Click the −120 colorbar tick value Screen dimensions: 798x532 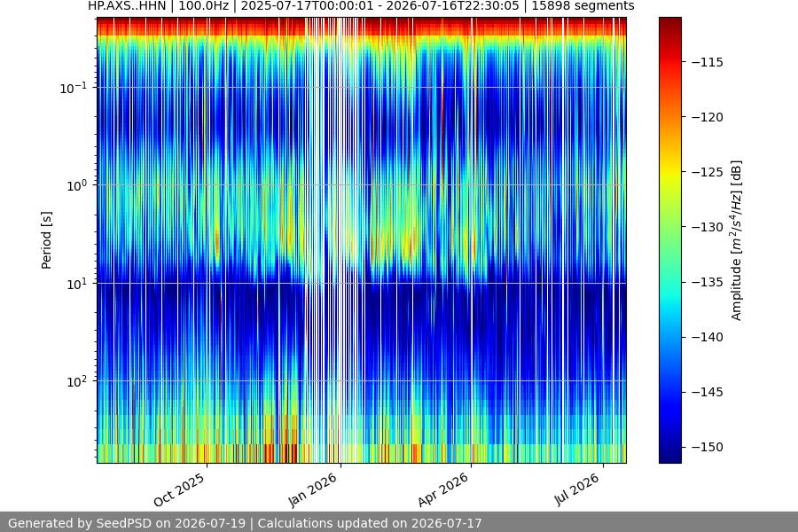click(708, 117)
